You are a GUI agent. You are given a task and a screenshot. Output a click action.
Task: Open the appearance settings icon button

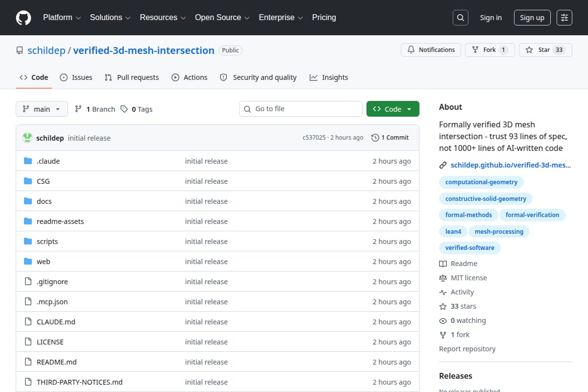pyautogui.click(x=564, y=18)
